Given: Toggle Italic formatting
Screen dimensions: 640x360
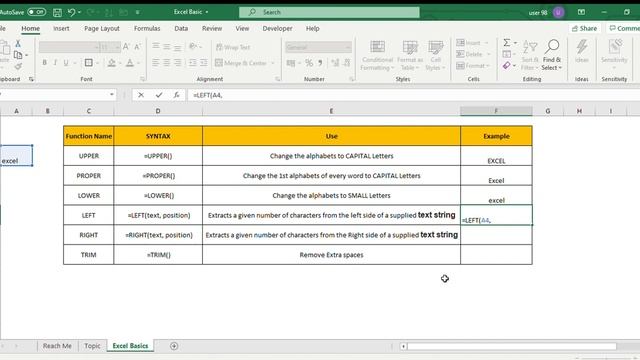Looking at the screenshot, I should (x=55, y=63).
